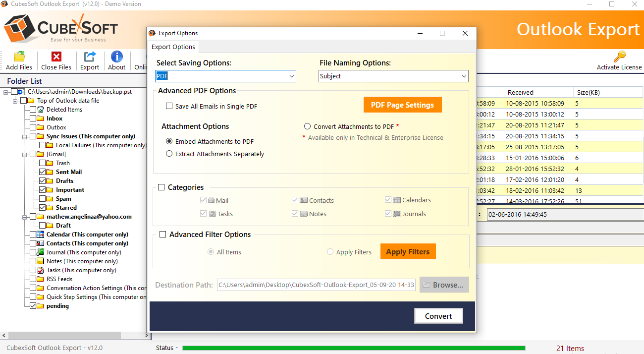Click the Deleted Items folder icon
The width and height of the screenshot is (644, 354).
(41, 110)
